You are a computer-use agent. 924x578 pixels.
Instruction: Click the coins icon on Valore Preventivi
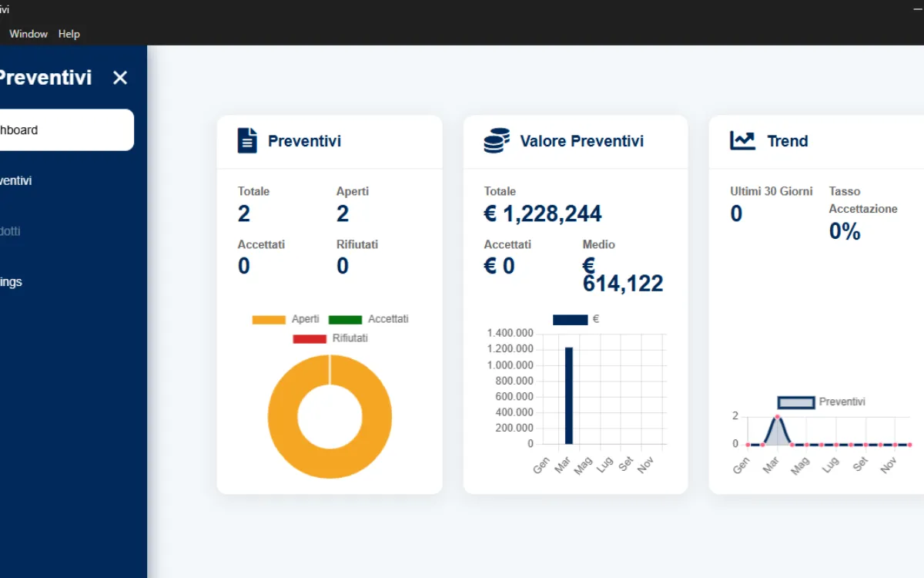(497, 141)
